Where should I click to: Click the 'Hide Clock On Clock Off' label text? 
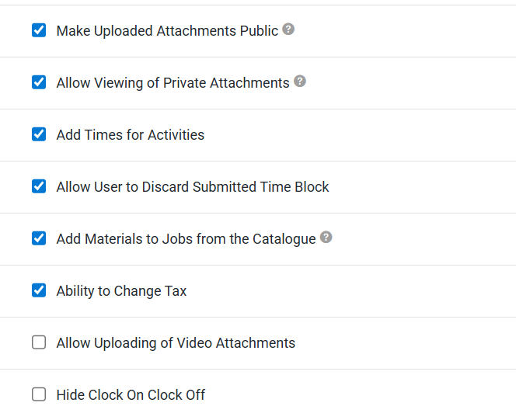point(131,395)
